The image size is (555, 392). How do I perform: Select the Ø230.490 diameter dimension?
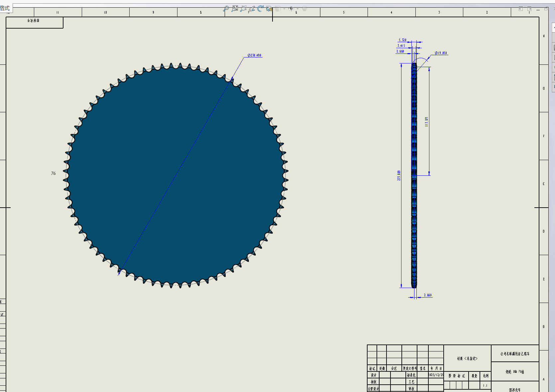[255, 55]
